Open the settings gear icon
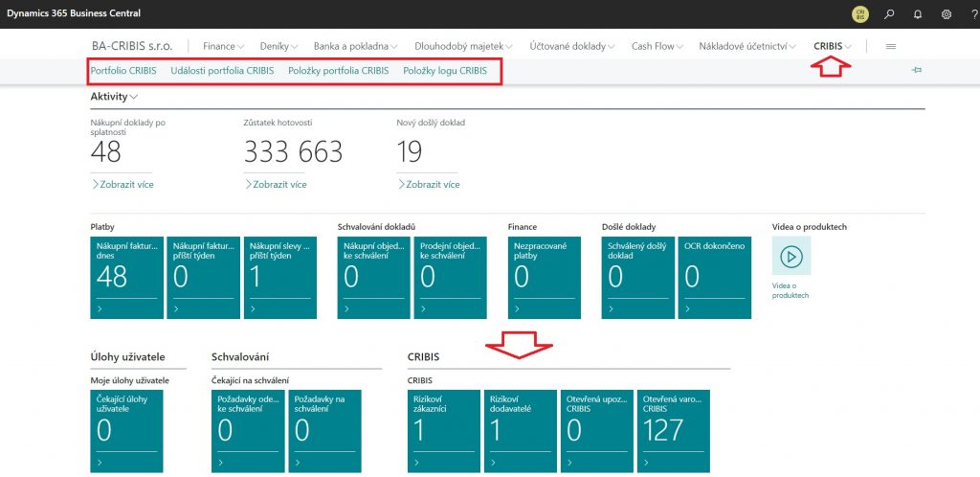Screen dimensions: 980x477 coord(947,13)
